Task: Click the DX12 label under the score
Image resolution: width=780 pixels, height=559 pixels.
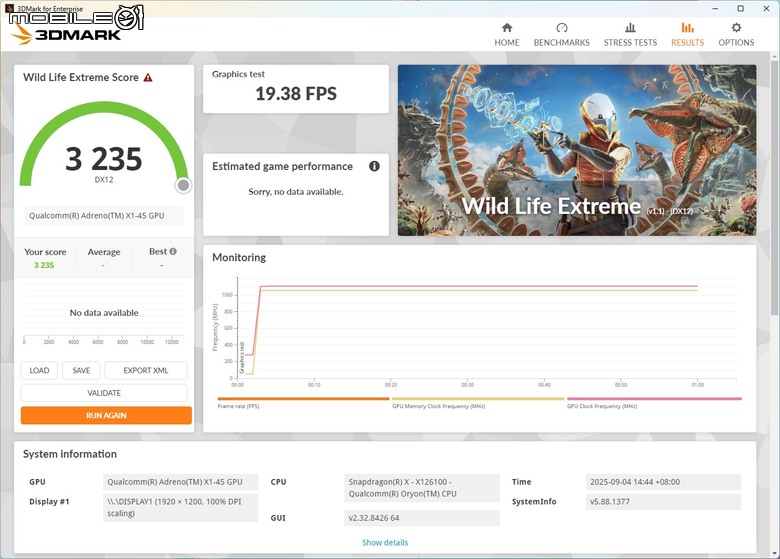Action: click(104, 180)
